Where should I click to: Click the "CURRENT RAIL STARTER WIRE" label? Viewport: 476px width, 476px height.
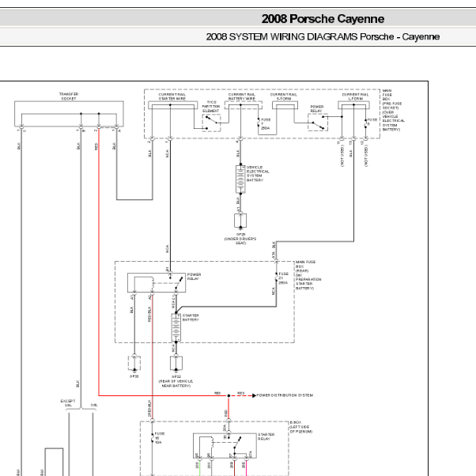click(172, 96)
